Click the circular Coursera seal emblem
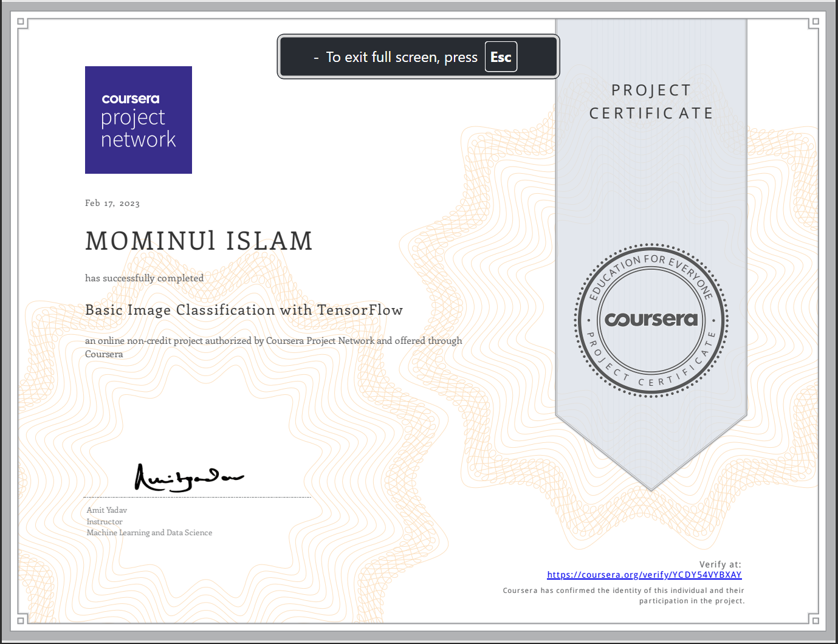The height and width of the screenshot is (644, 838). coord(651,320)
